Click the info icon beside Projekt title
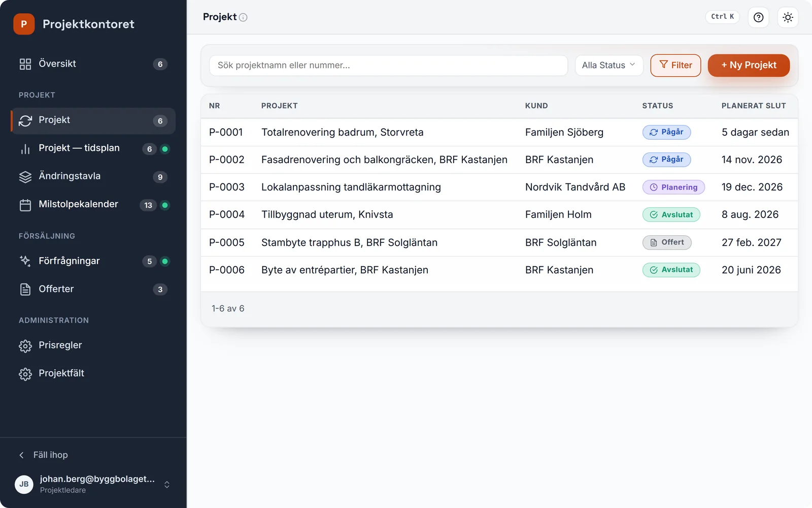The image size is (812, 508). 243,17
